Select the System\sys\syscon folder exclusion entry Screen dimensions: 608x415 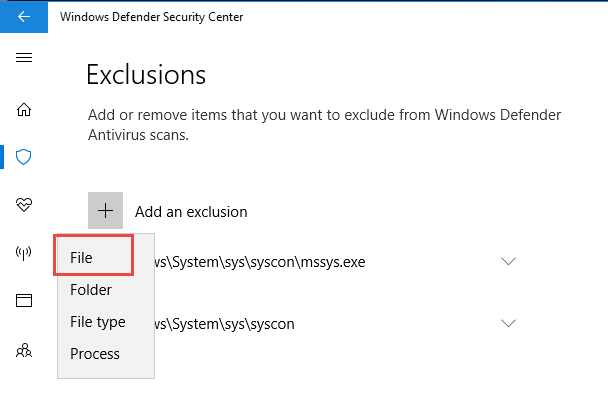[x=225, y=324]
